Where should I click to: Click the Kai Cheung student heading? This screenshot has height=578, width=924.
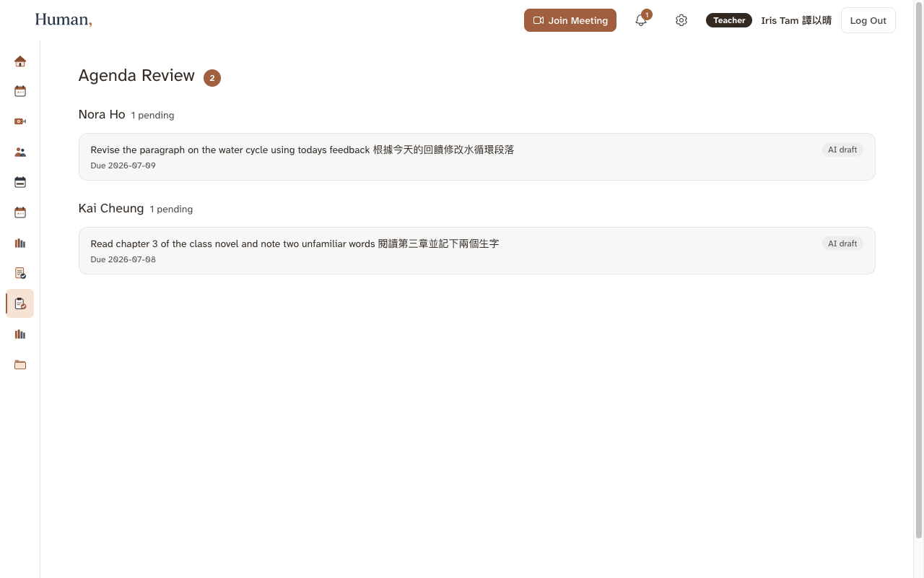[111, 208]
